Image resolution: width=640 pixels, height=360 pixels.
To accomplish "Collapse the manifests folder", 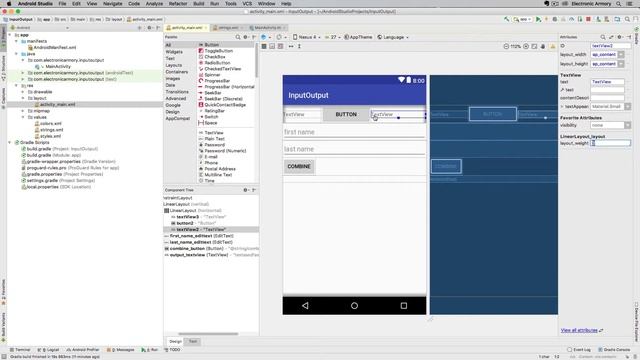I will point(17,41).
